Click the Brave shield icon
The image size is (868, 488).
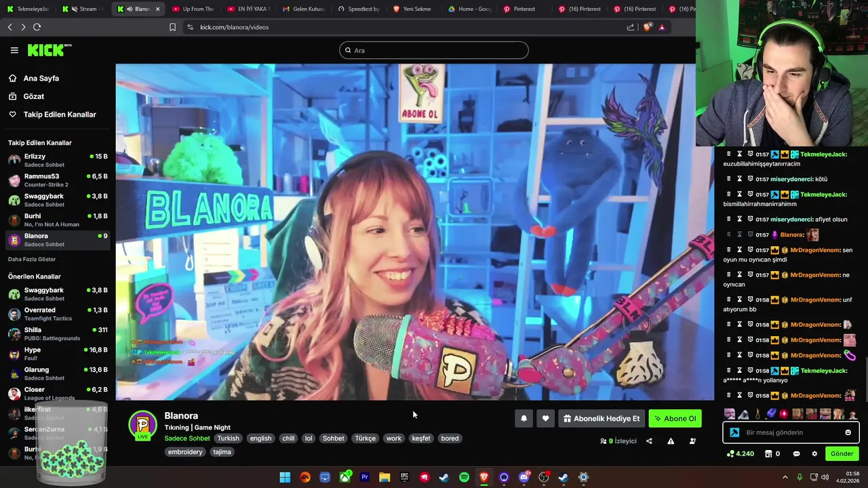[648, 27]
